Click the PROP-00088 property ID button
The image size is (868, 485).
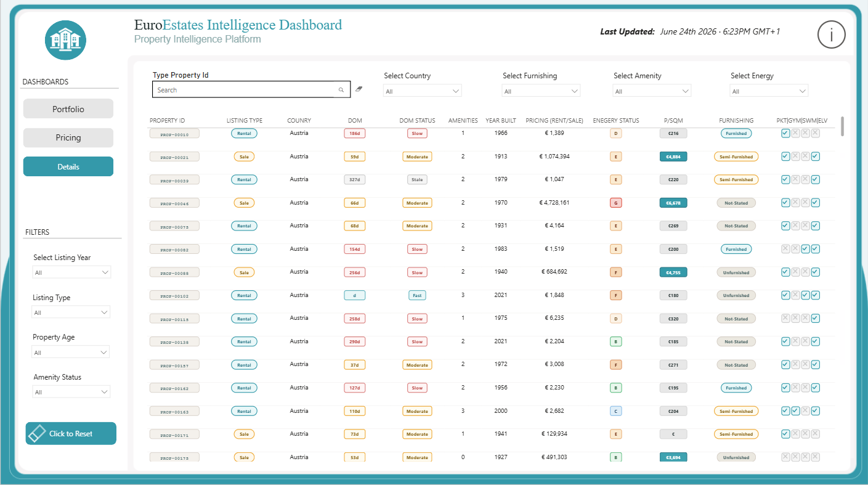tap(174, 272)
